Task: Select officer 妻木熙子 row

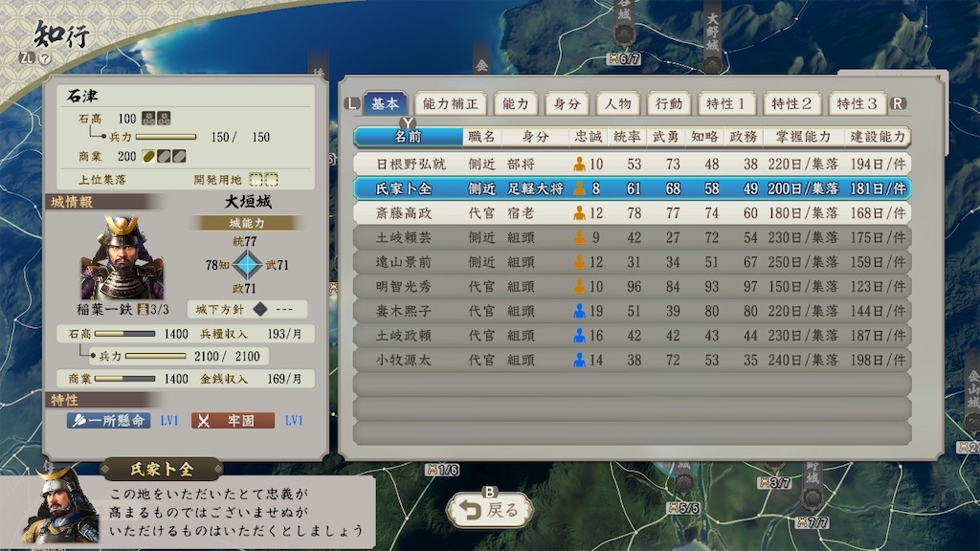Action: 632,311
